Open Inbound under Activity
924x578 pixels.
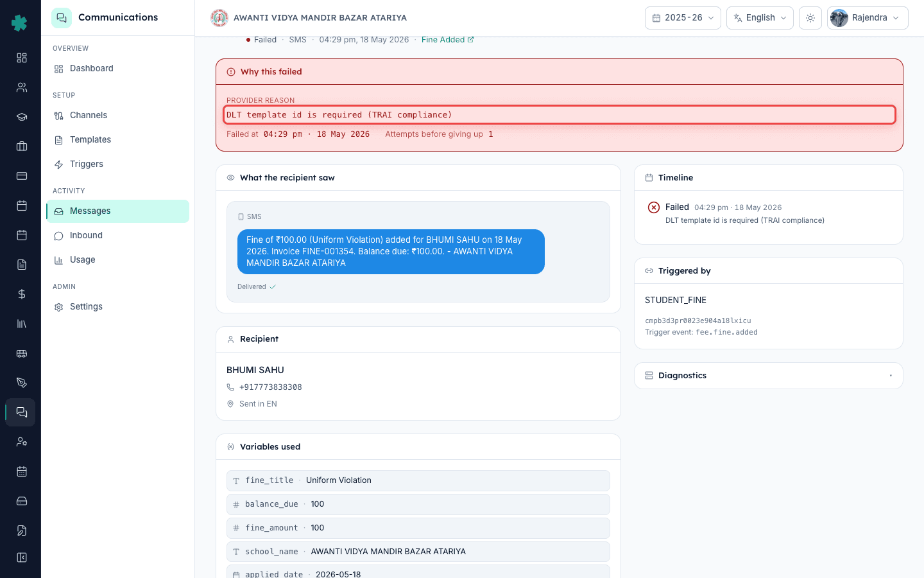[x=117, y=236]
